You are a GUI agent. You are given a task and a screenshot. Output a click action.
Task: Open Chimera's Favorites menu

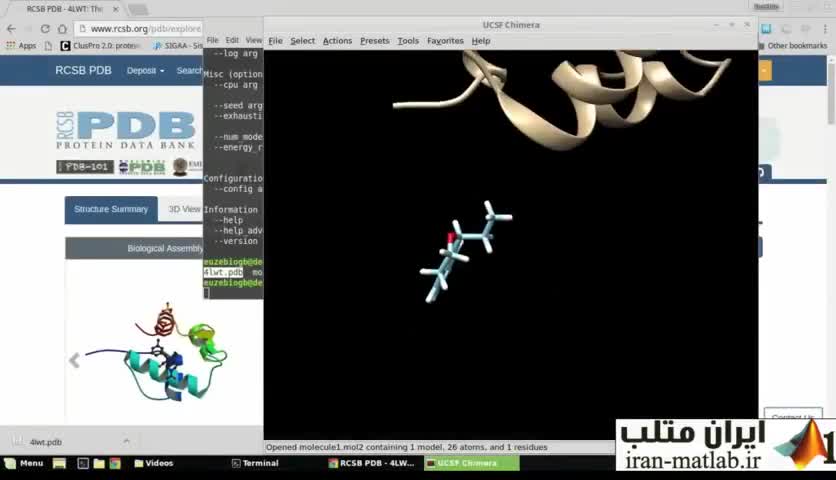tap(445, 41)
